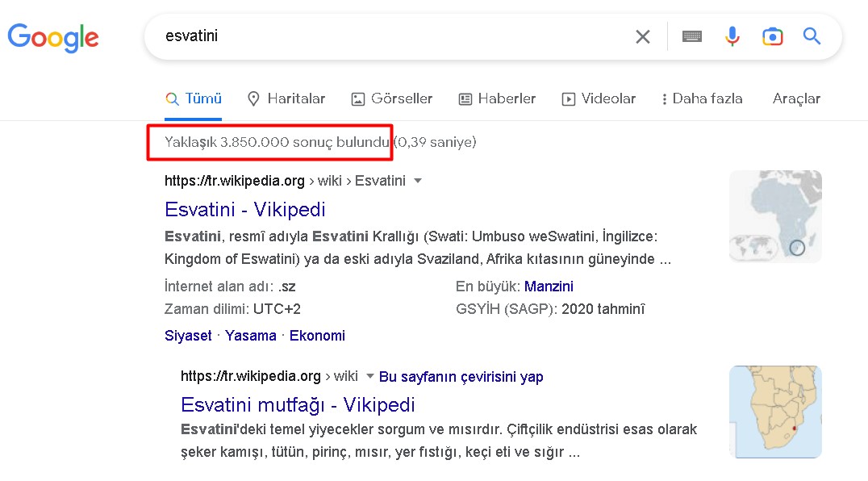
Task: Expand dropdown arrow beside second wikipedia URL
Action: (369, 376)
